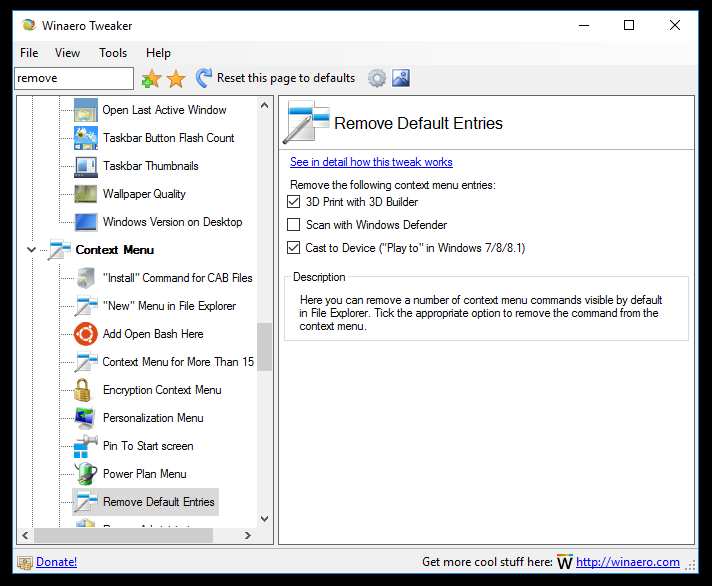This screenshot has height=586, width=712.
Task: Click Wallpaper Quality icon
Action: [86, 194]
